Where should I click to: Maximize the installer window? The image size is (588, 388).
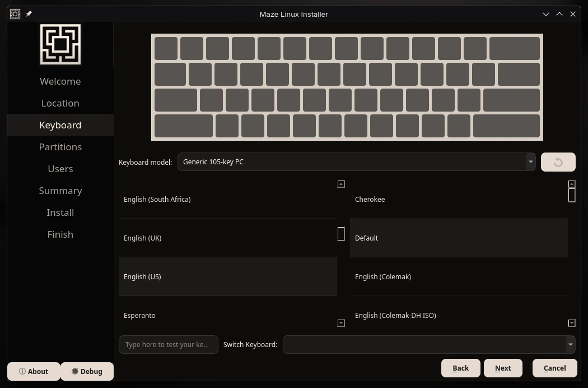[x=559, y=14]
